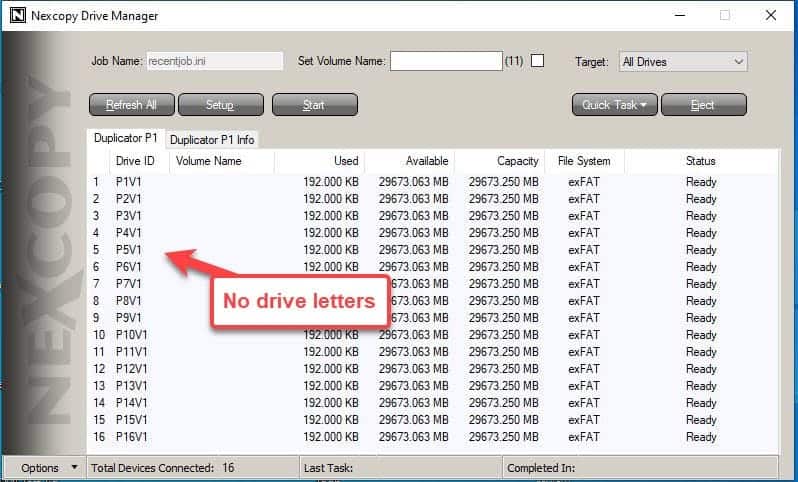Click the Start button

point(315,105)
